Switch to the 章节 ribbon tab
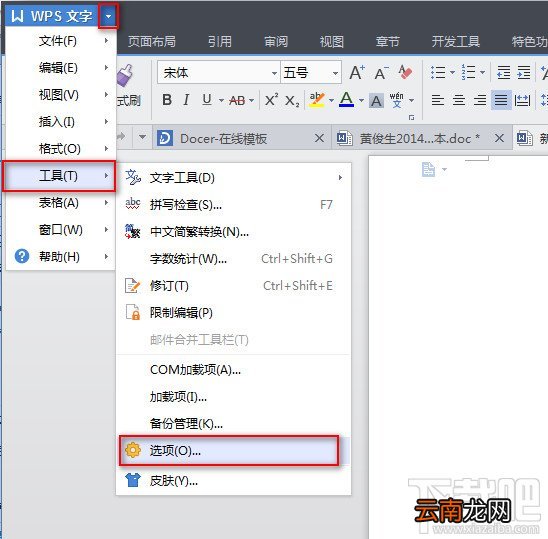Viewport: 548px width, 539px height. [x=388, y=42]
